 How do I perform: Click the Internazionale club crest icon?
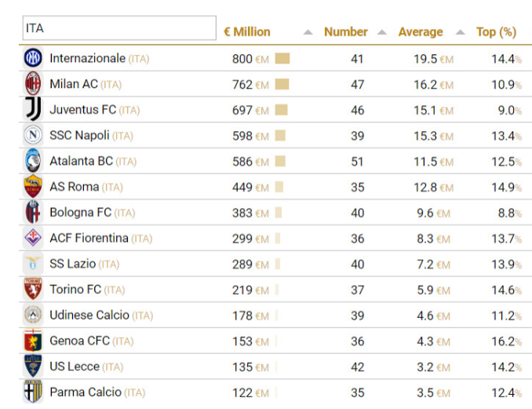tap(33, 58)
